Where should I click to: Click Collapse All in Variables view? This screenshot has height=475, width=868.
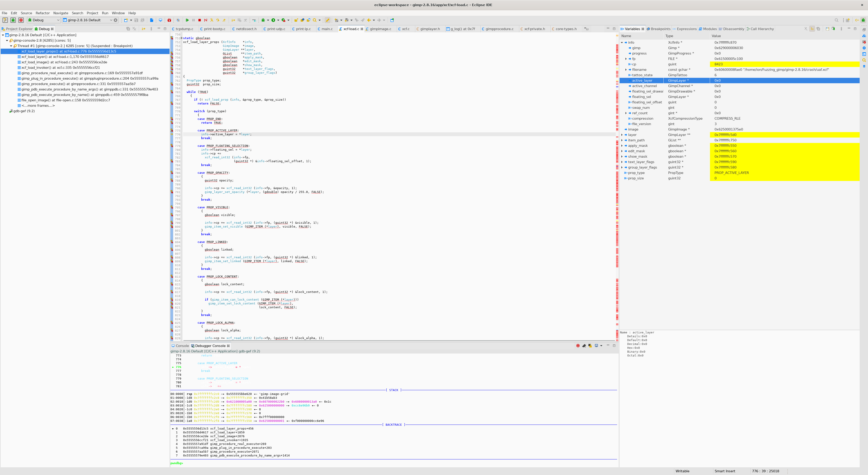pos(818,29)
